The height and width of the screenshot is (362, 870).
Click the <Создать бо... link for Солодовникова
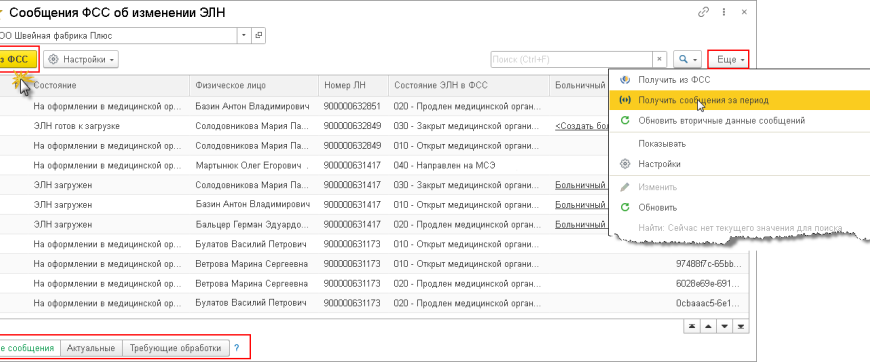582,126
